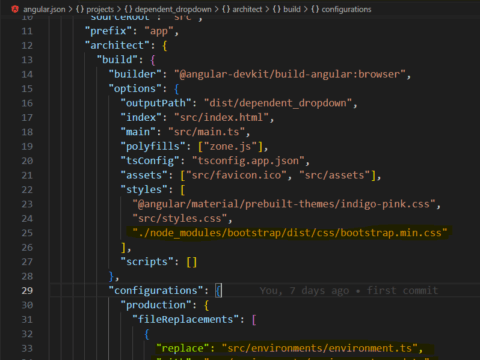Select projects breadcrumb segment

pyautogui.click(x=95, y=9)
